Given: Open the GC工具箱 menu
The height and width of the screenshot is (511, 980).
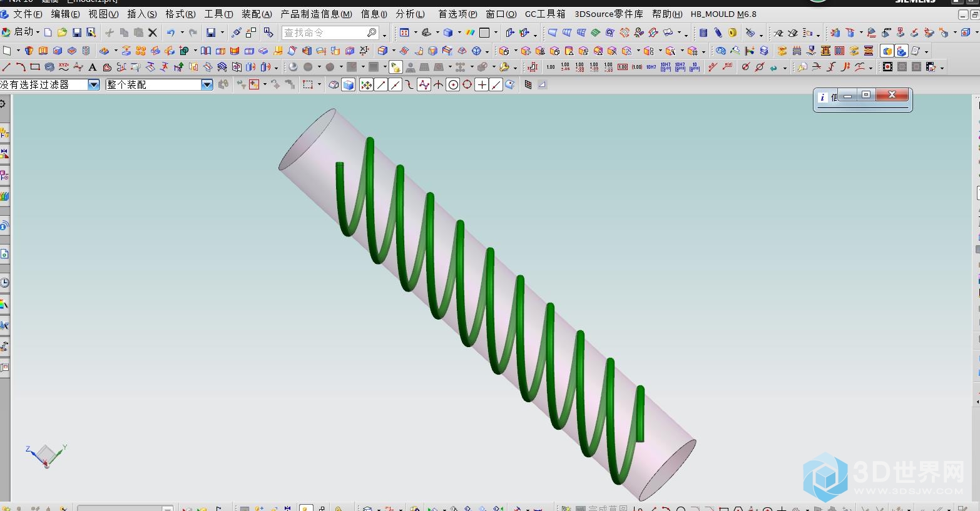Looking at the screenshot, I should [544, 14].
